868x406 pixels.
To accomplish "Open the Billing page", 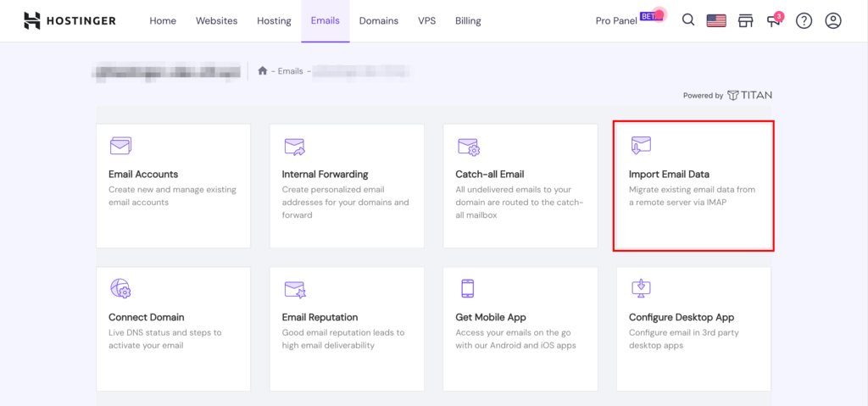I will pyautogui.click(x=468, y=20).
